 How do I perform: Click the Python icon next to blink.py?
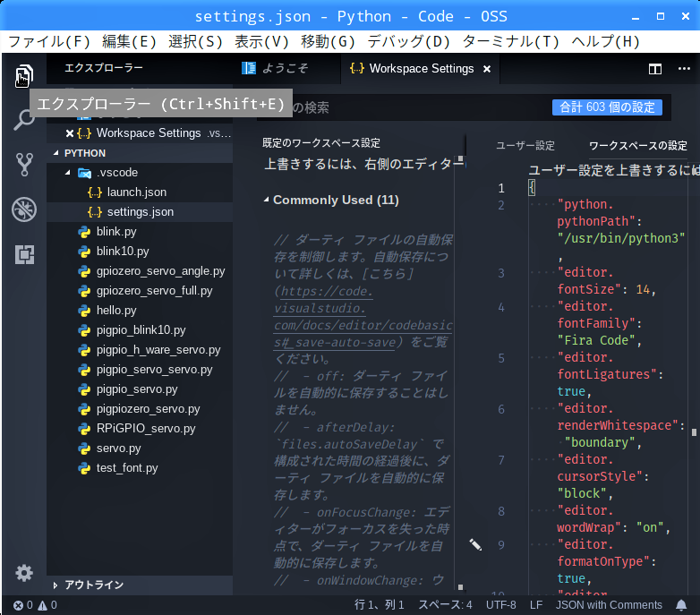coord(84,232)
